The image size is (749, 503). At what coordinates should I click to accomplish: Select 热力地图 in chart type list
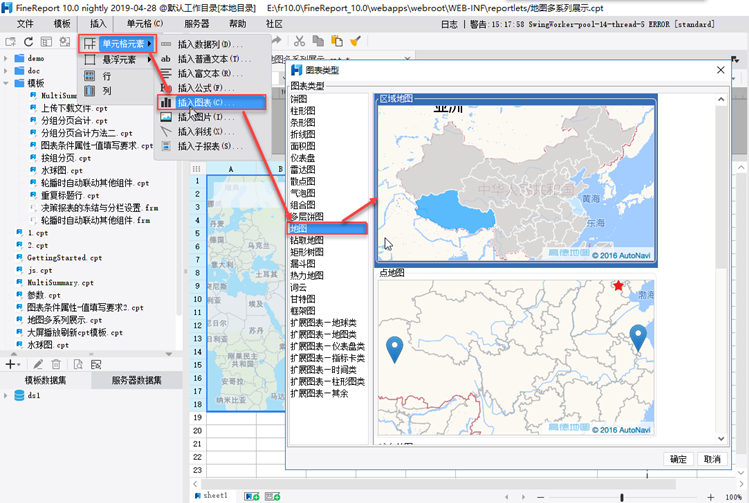(x=307, y=276)
